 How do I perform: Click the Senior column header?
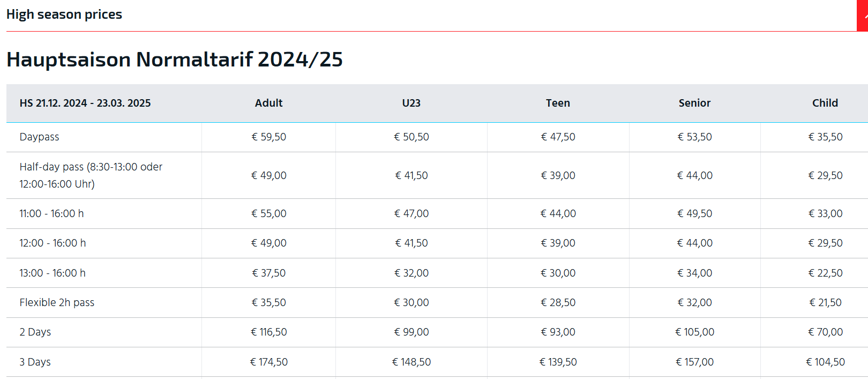694,103
